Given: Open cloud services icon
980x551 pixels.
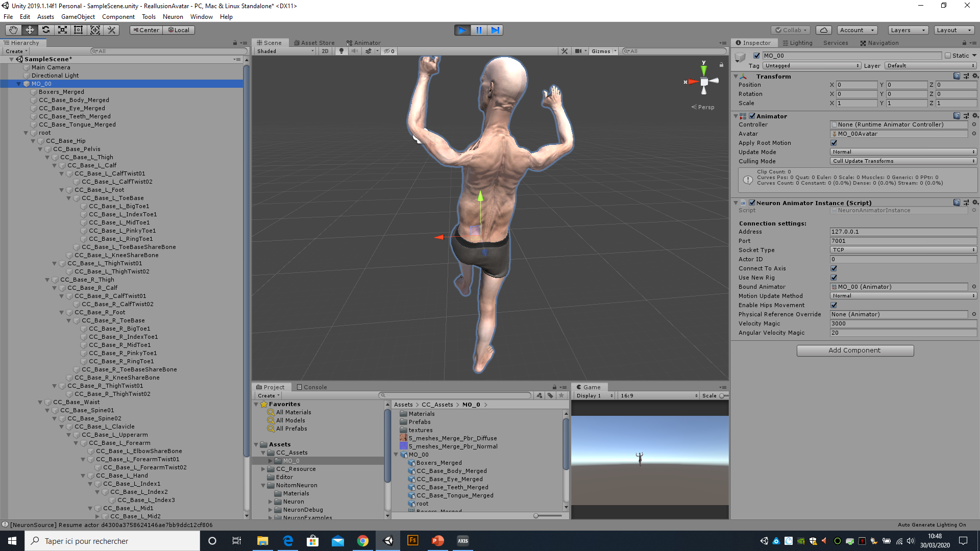Looking at the screenshot, I should click(x=824, y=30).
